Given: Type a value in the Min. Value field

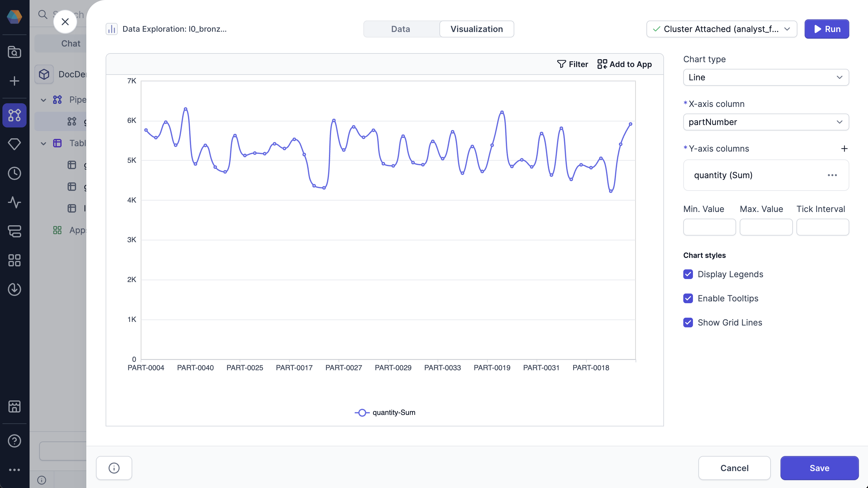Looking at the screenshot, I should pyautogui.click(x=709, y=227).
